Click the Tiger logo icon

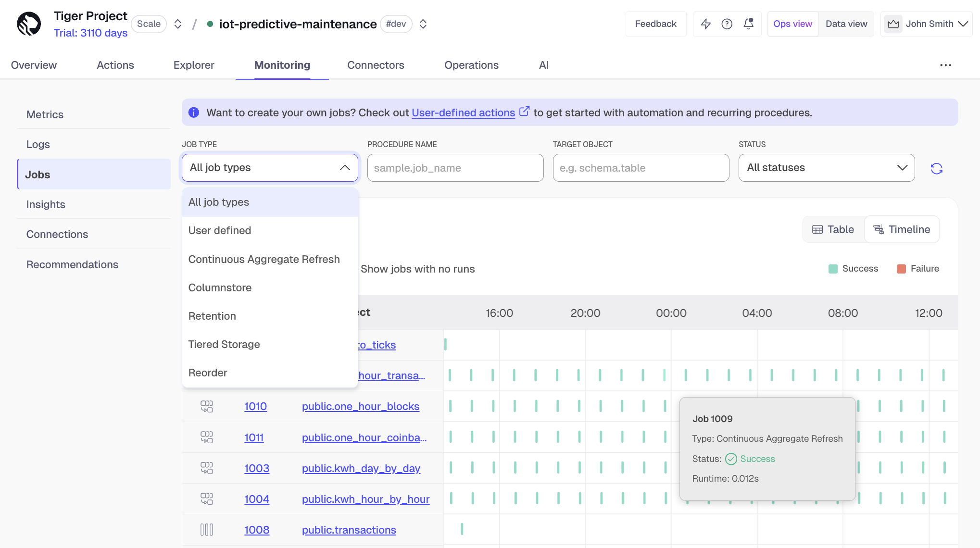29,24
